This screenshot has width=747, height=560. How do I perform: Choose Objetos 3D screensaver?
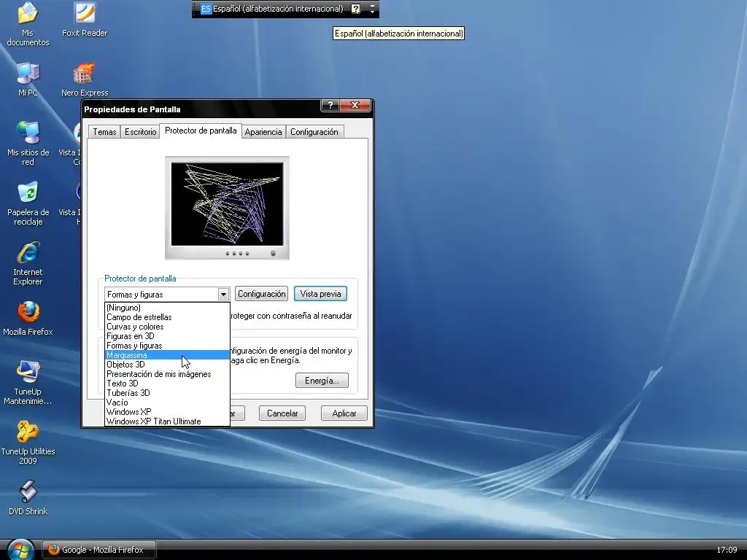pyautogui.click(x=167, y=365)
